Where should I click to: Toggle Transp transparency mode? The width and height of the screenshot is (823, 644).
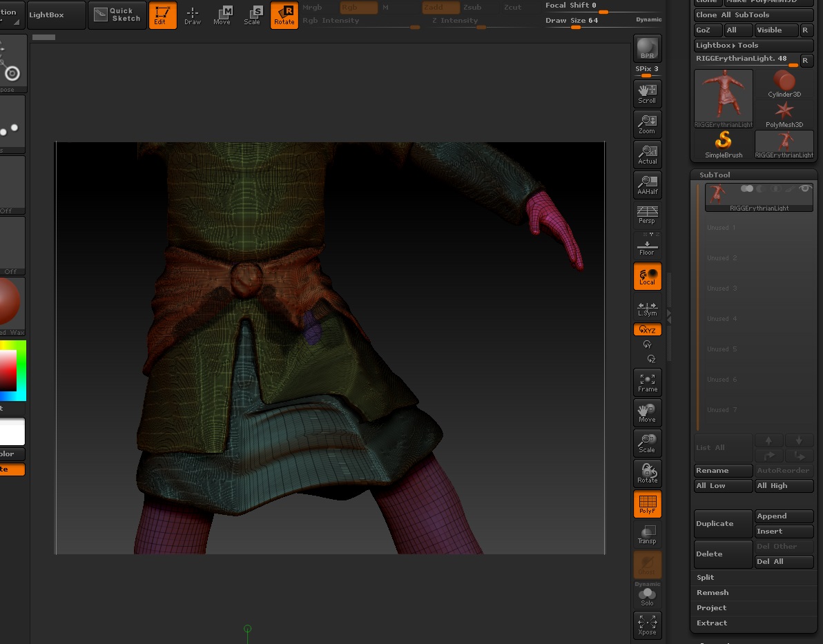coord(647,535)
